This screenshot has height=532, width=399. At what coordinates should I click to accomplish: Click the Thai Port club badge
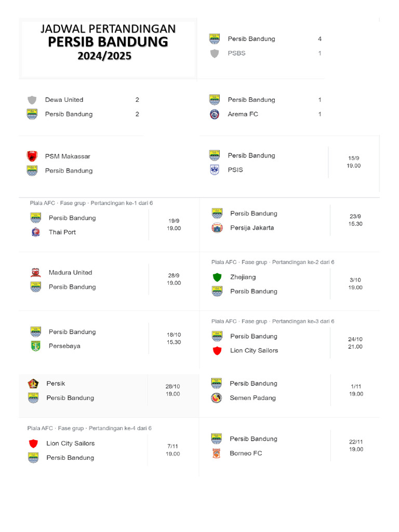(36, 232)
